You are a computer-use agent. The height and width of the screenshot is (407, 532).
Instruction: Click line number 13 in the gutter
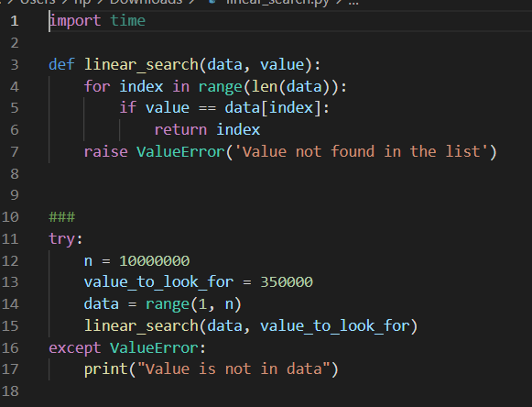(10, 282)
